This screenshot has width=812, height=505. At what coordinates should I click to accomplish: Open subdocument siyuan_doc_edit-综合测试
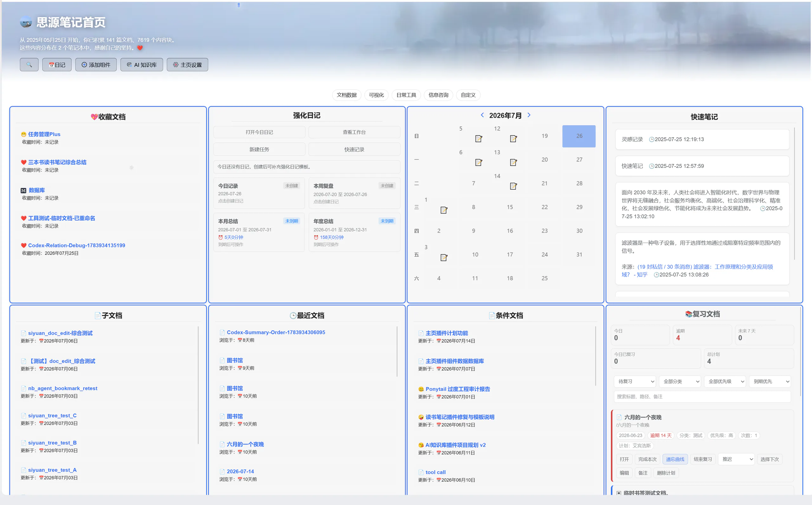coord(60,333)
